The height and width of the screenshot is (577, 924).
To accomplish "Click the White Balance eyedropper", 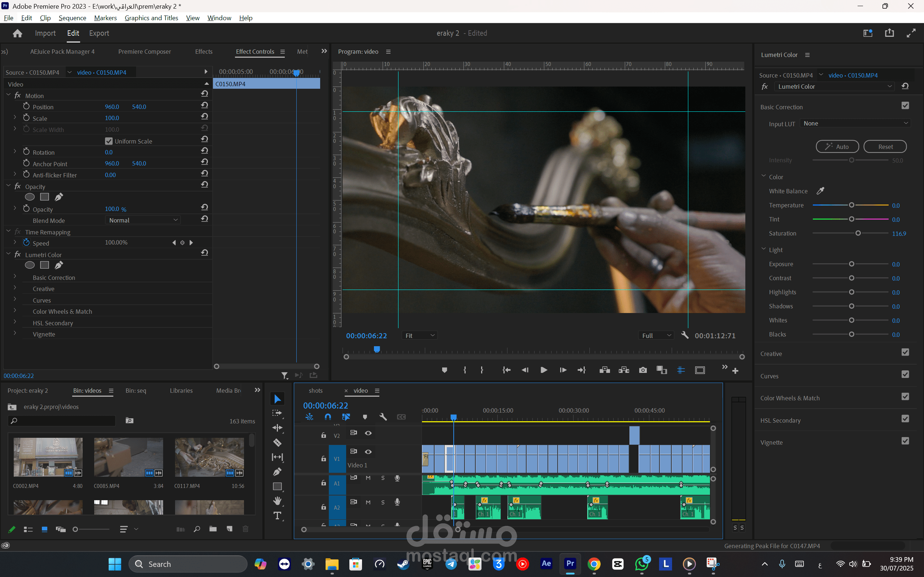I will [x=820, y=191].
